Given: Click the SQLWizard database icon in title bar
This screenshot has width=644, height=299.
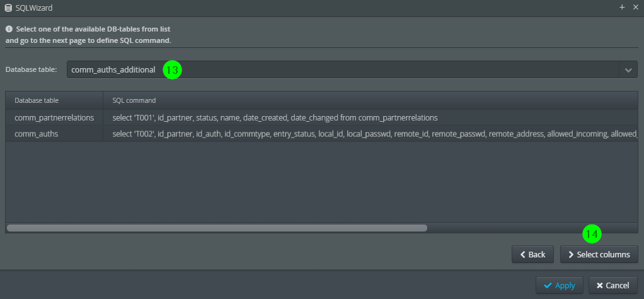Looking at the screenshot, I should coord(8,8).
